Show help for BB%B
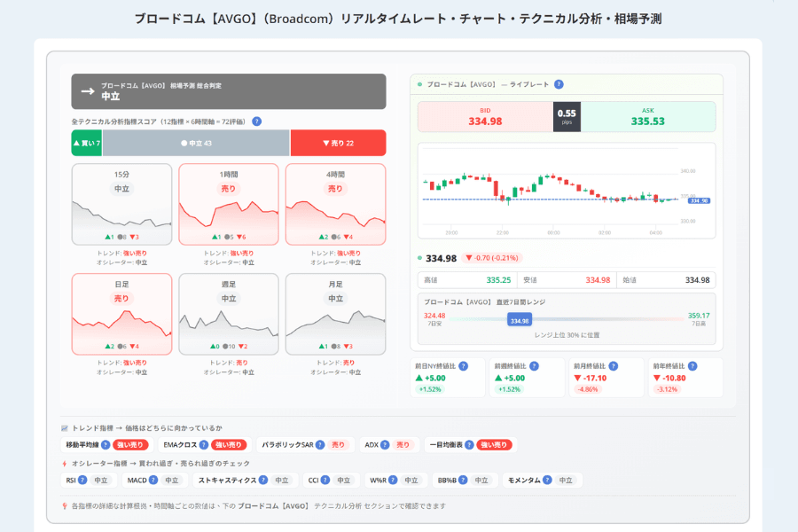This screenshot has width=798, height=532. coord(463,480)
